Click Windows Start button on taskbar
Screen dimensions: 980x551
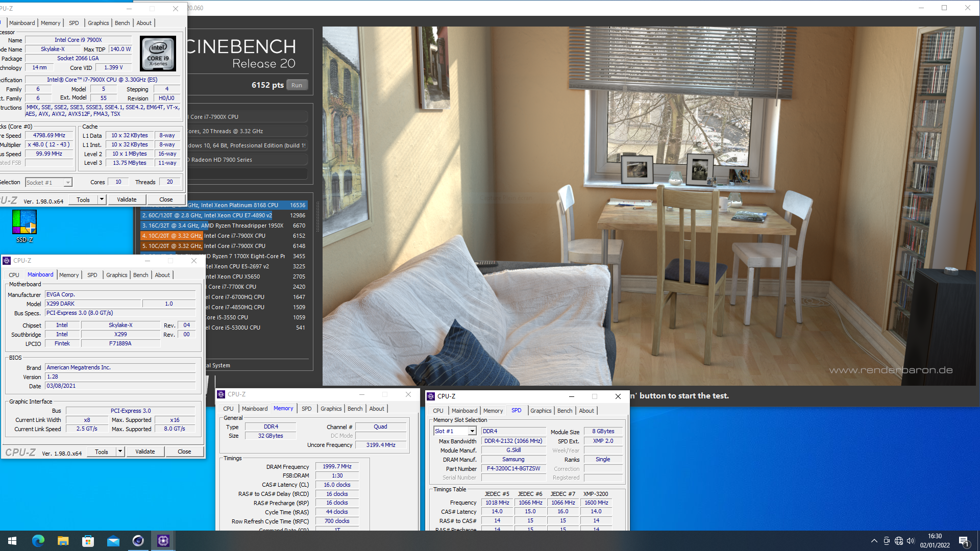point(12,541)
